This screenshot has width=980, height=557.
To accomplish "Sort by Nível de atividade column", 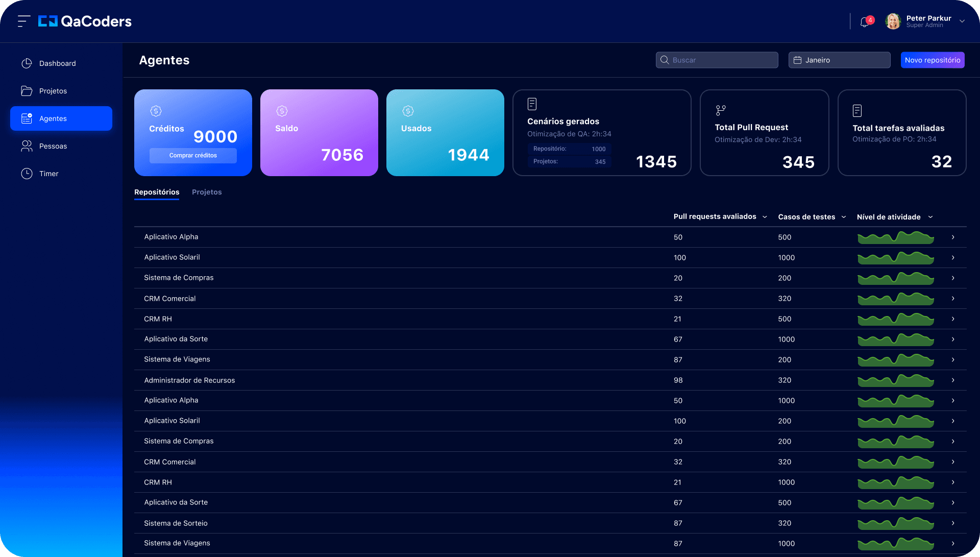I will (894, 217).
